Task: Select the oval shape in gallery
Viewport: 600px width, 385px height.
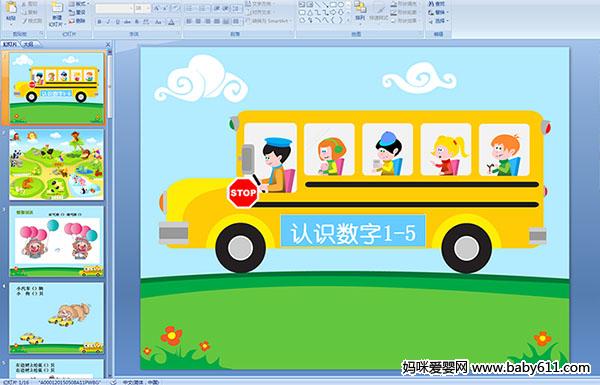Action: pyautogui.click(x=341, y=5)
